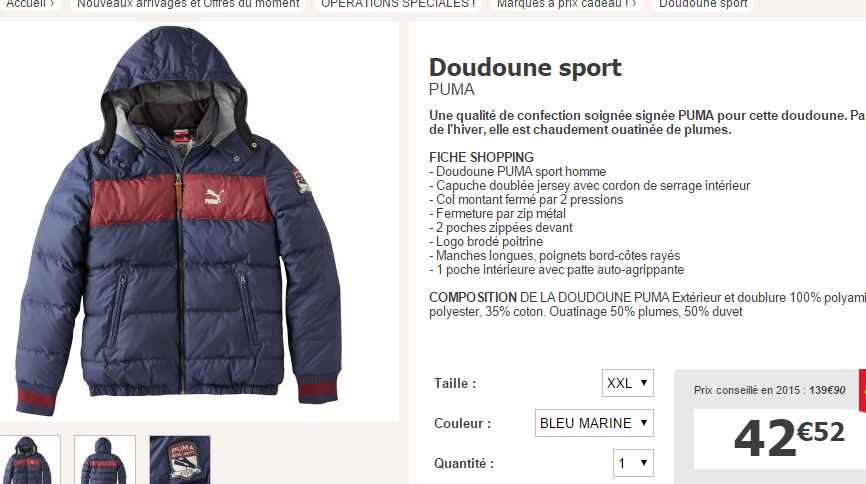Click the Doudoune sport breadcrumb item
The image size is (866, 484).
(x=703, y=4)
